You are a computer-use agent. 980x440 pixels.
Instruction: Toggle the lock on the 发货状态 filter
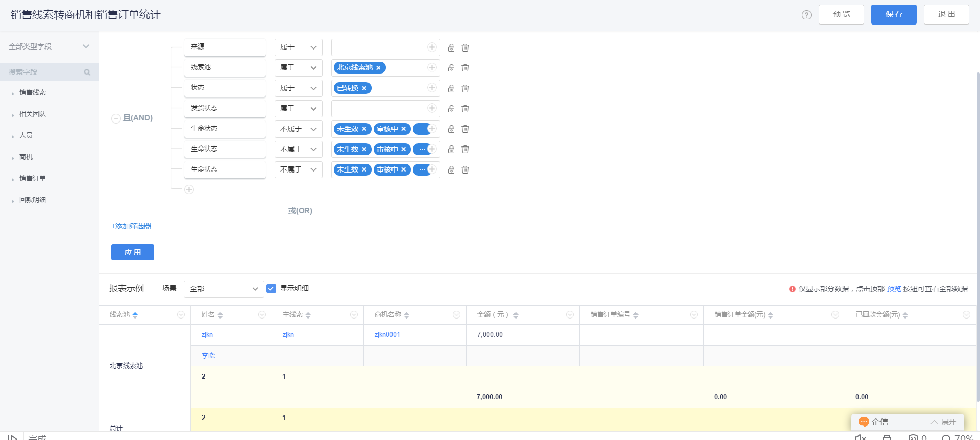pyautogui.click(x=451, y=109)
